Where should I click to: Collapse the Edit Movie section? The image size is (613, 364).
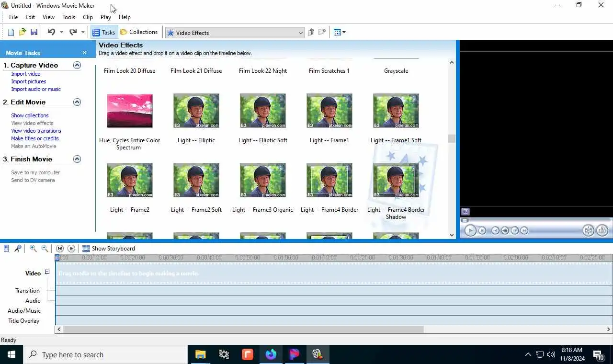click(x=77, y=102)
